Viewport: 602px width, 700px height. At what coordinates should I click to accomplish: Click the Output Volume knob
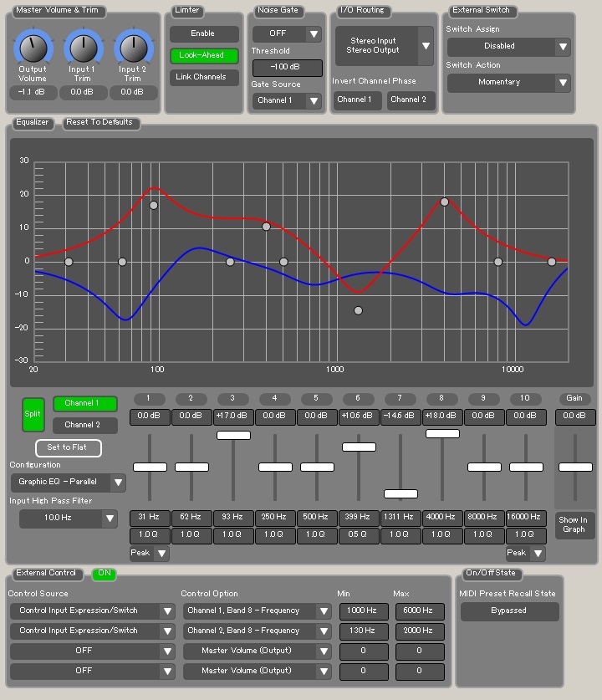point(33,48)
